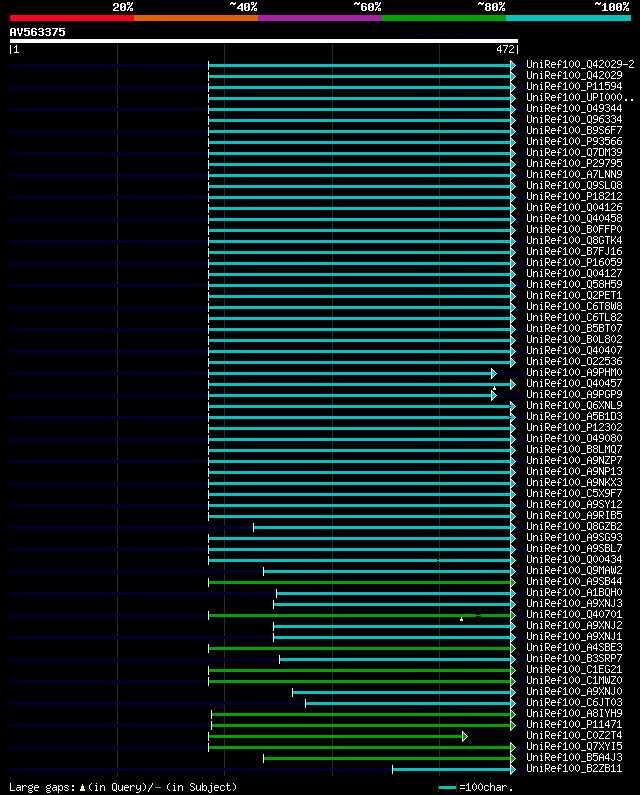Viewport: 640px width, 795px height.
Task: Click the cyan alignment bar for Q9MAW2
Action: point(387,571)
